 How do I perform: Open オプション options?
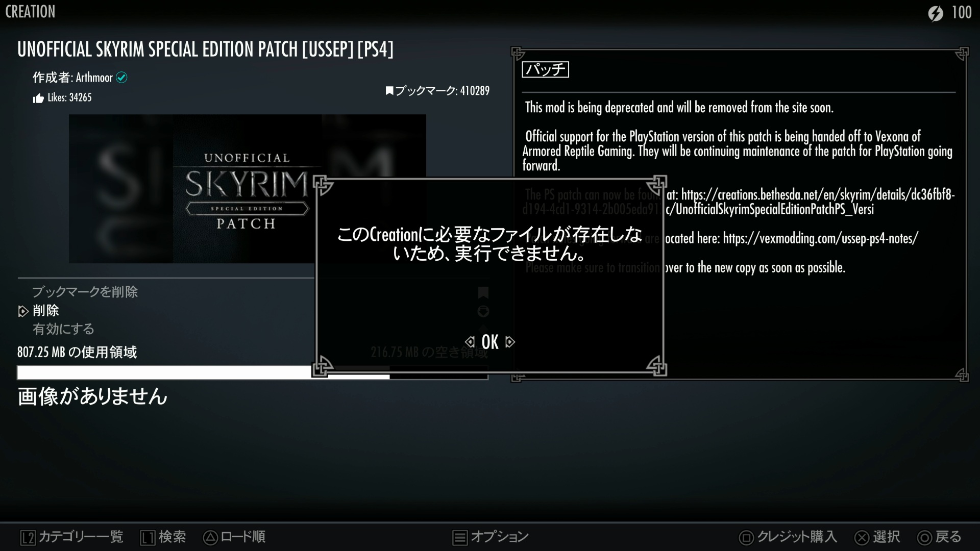click(x=500, y=537)
